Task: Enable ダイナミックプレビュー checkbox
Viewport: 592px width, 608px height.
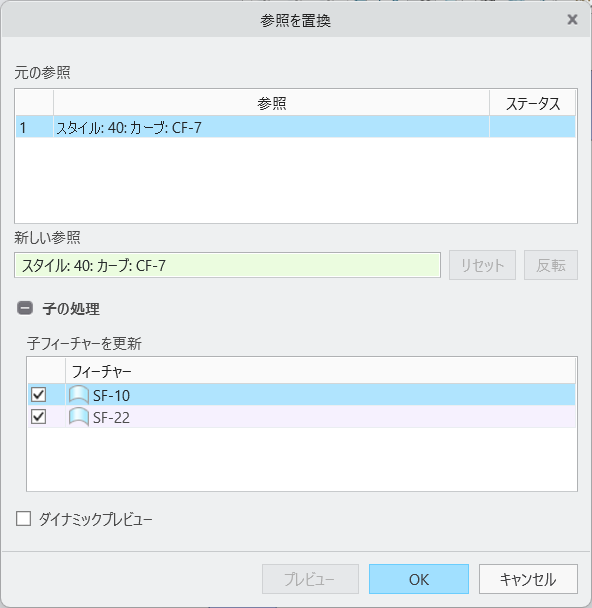Action: point(23,518)
